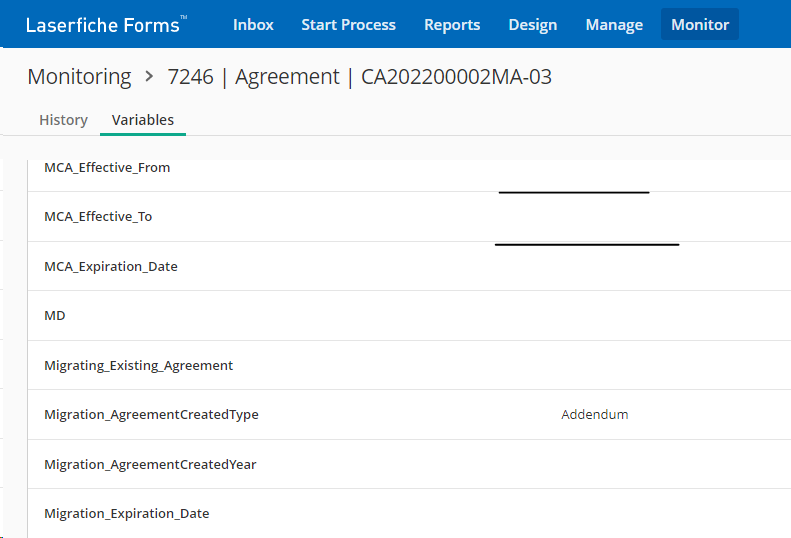The width and height of the screenshot is (791, 538).
Task: Select the MCA_Effective_From variable row
Action: pos(409,168)
